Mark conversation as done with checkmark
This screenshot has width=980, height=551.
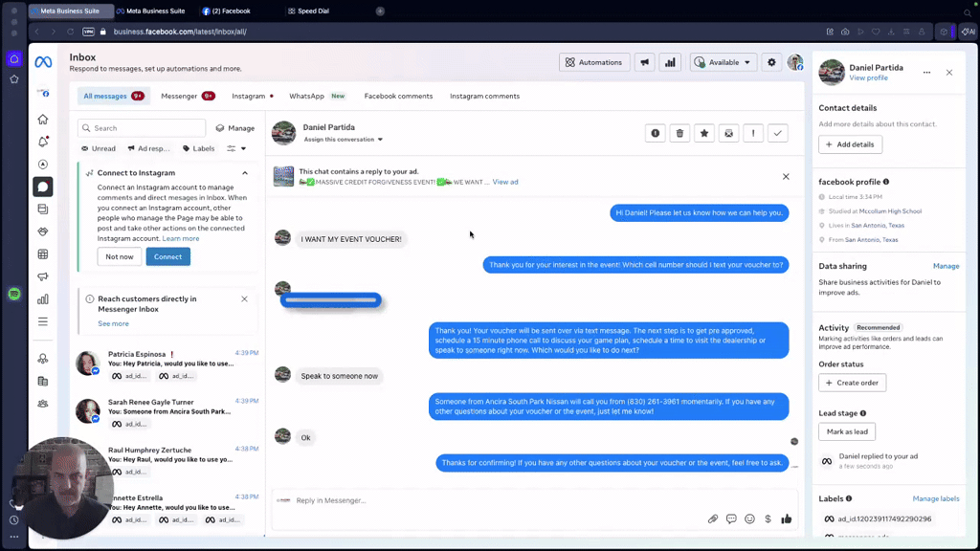point(777,133)
